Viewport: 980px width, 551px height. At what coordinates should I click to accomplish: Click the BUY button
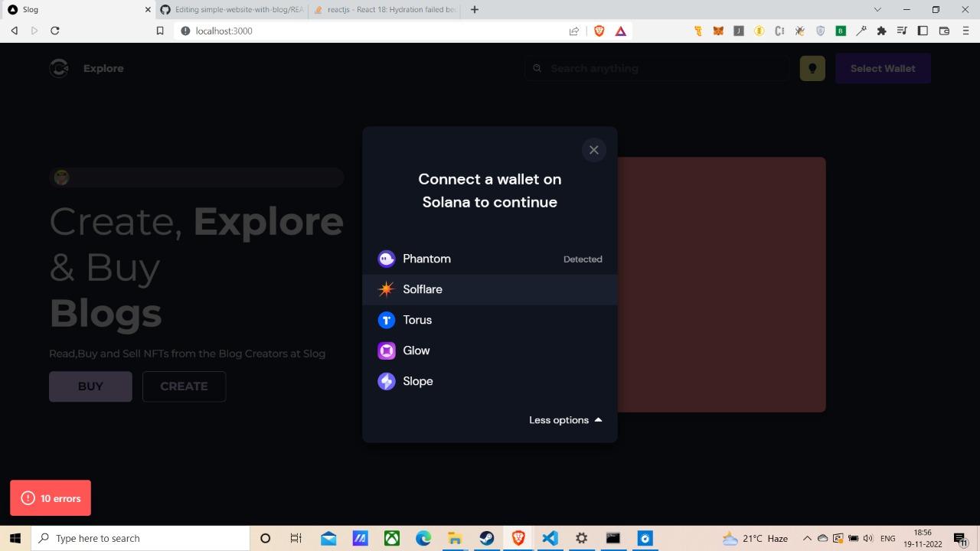(x=90, y=386)
